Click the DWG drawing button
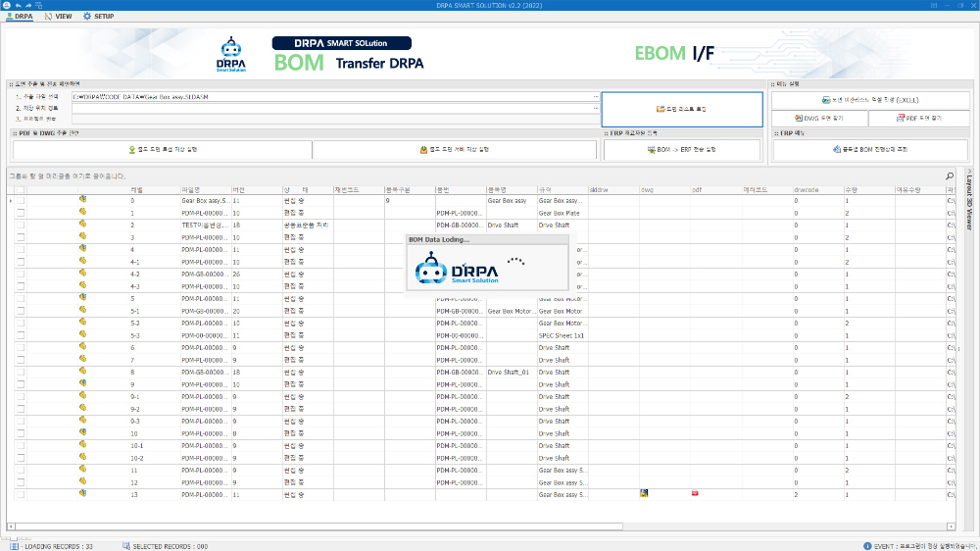The height and width of the screenshot is (551, 980). [x=819, y=118]
